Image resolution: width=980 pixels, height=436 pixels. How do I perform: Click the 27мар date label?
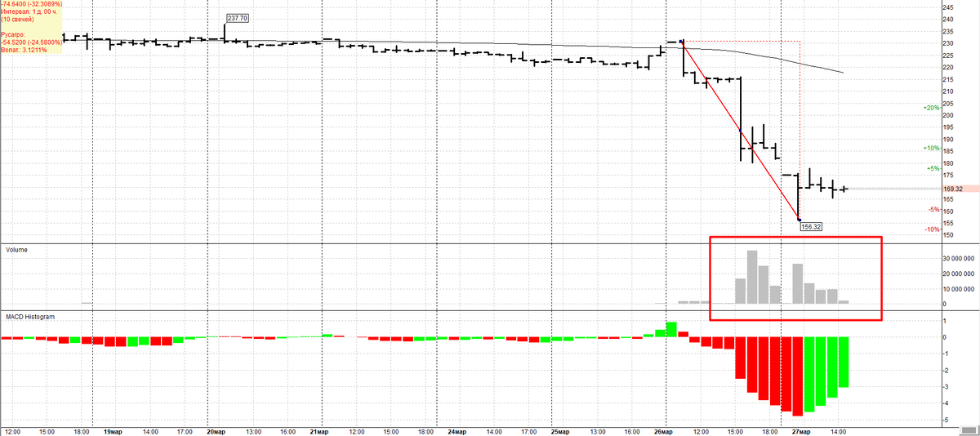coord(800,430)
